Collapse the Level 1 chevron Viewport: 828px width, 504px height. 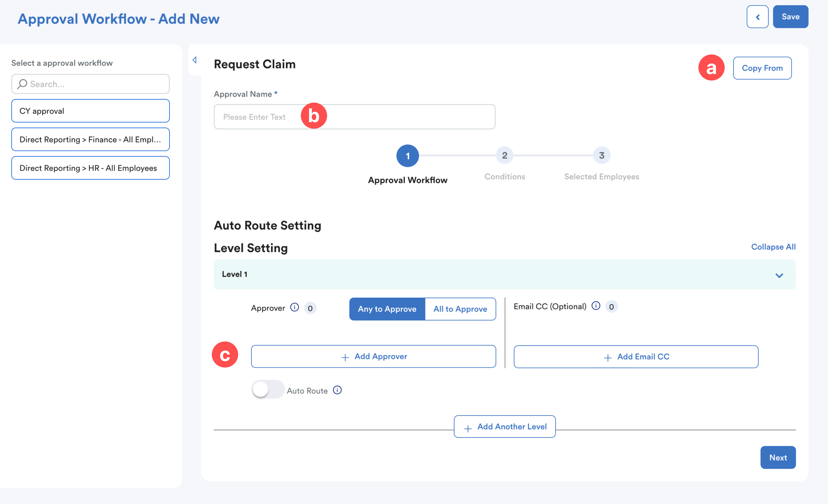coord(779,275)
